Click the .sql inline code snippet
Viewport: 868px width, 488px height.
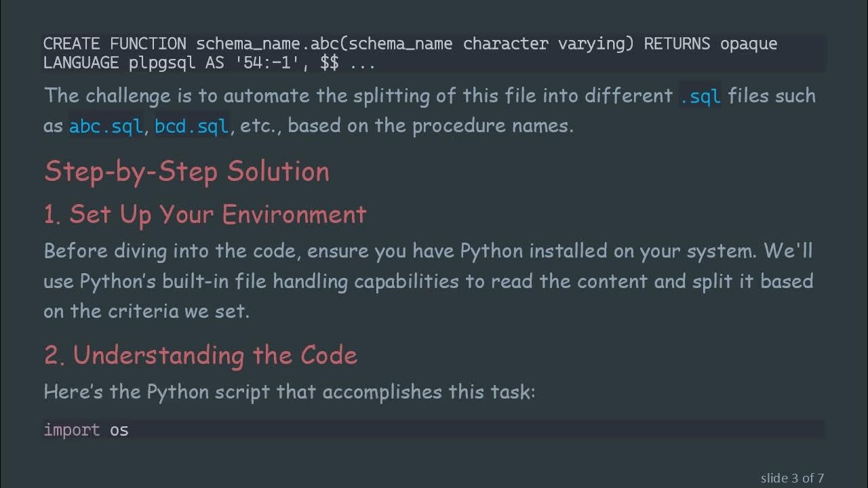[x=700, y=96]
